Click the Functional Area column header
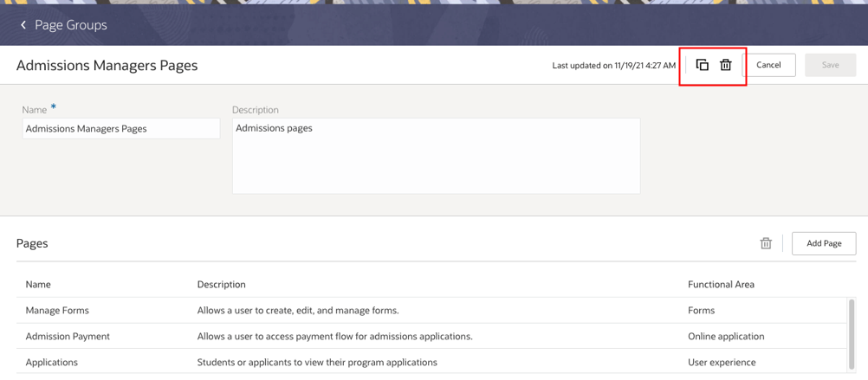The image size is (868, 380). click(x=721, y=284)
